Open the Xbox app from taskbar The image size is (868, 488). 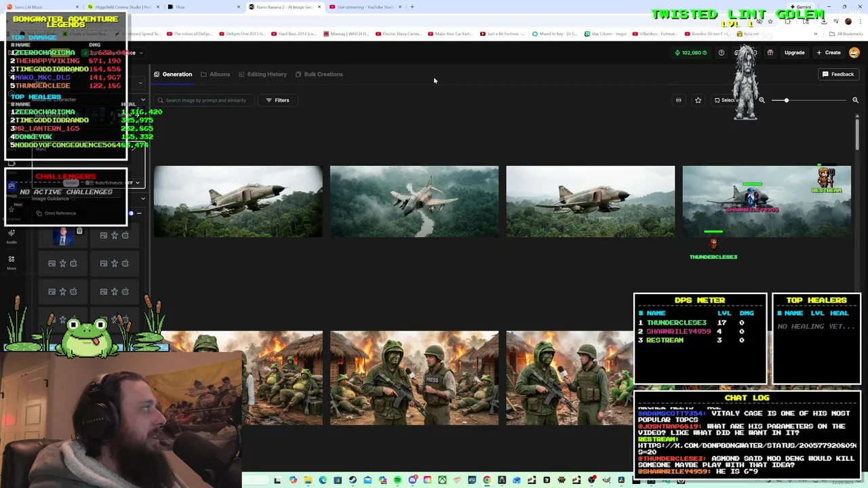pos(442,481)
